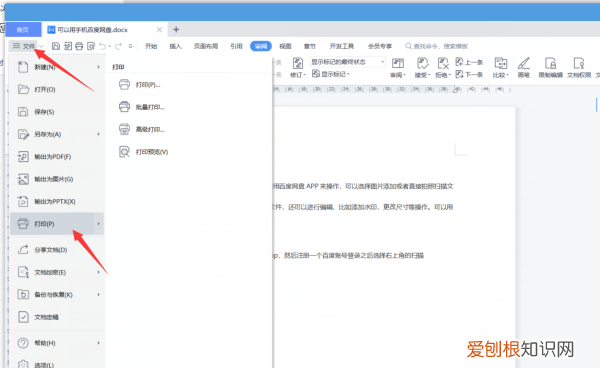Expand the 新建(N) submenu arrow
The width and height of the screenshot is (600, 368).
[98, 67]
